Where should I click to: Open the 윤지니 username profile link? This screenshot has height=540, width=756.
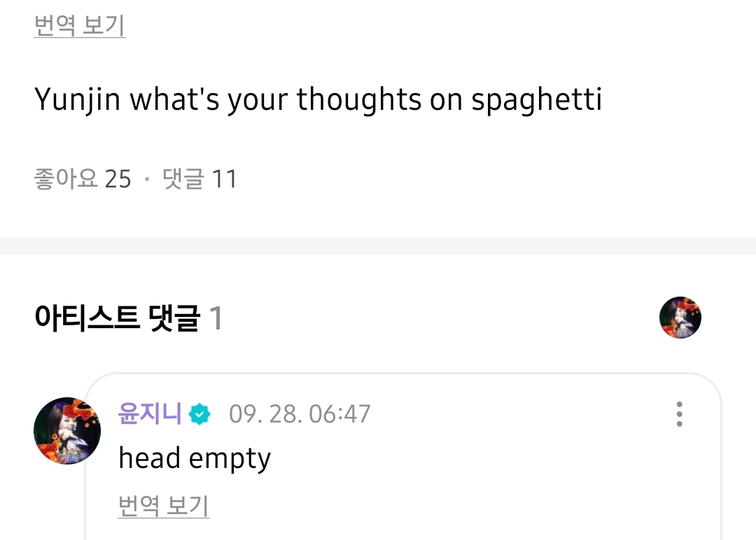[x=150, y=413]
